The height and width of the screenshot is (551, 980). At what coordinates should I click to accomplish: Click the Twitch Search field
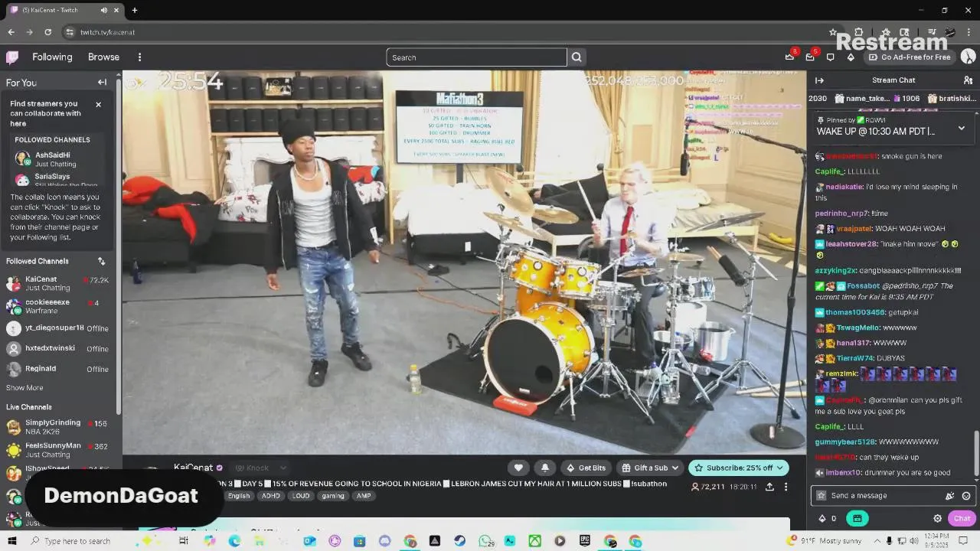[476, 57]
